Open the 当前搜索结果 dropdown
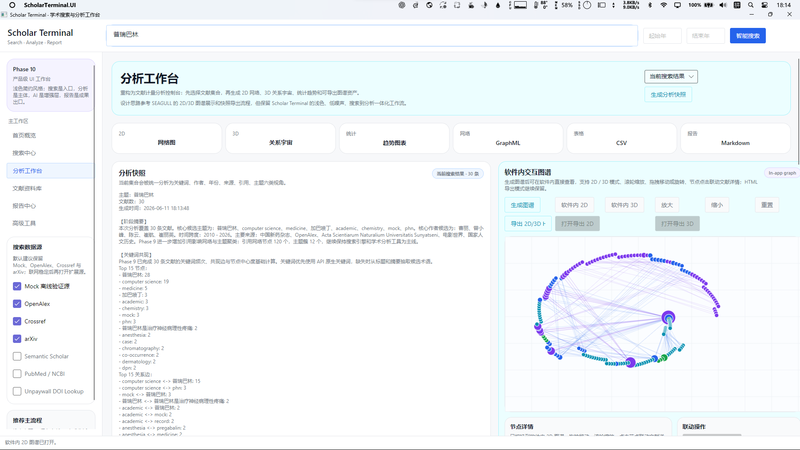Screen dimensions: 800x450 coord(671,77)
